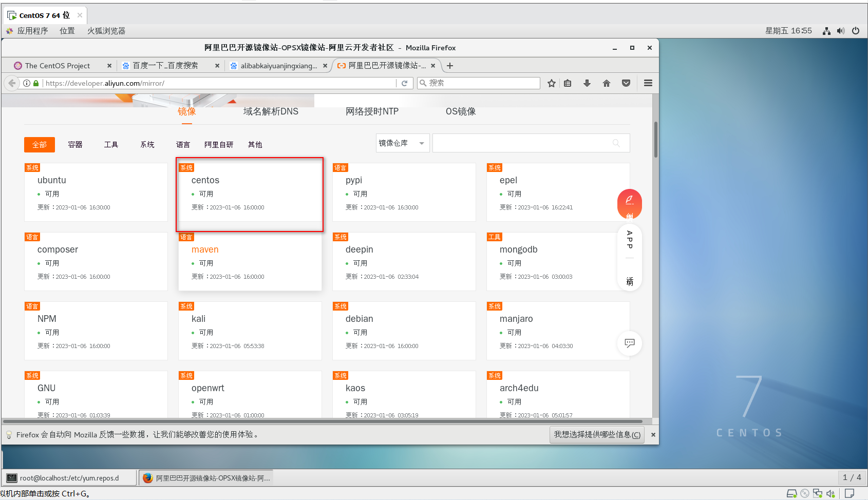Click the green padlock security icon

coord(36,83)
